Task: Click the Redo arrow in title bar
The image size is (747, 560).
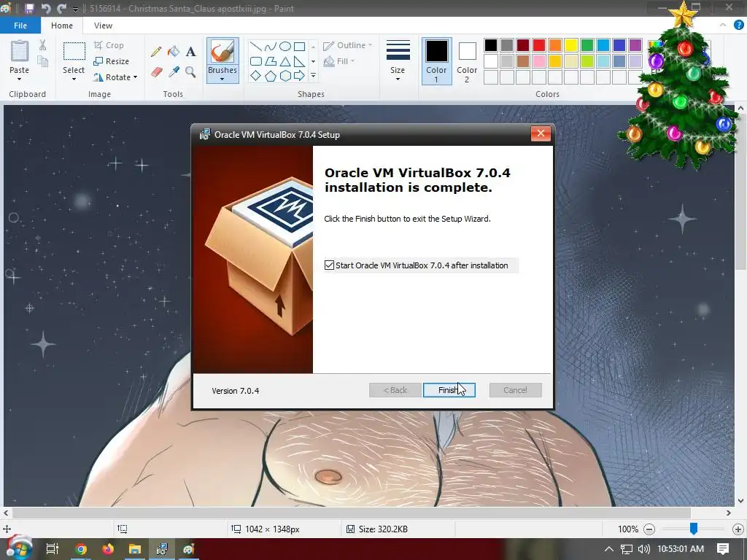Action: coord(61,9)
